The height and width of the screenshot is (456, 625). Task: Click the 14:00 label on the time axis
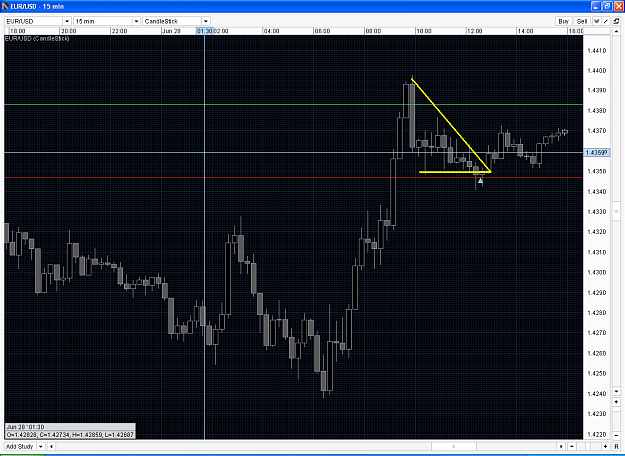[x=525, y=31]
